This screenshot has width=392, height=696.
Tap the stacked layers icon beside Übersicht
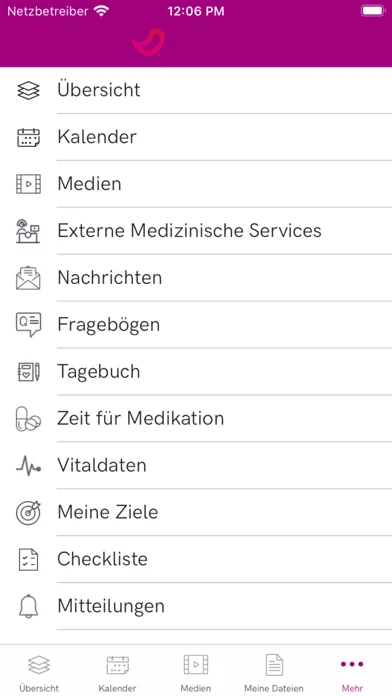[x=28, y=90]
